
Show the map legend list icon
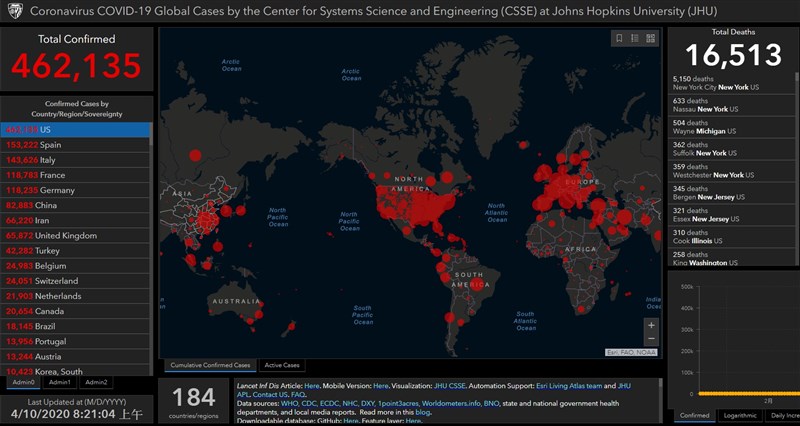[635, 39]
